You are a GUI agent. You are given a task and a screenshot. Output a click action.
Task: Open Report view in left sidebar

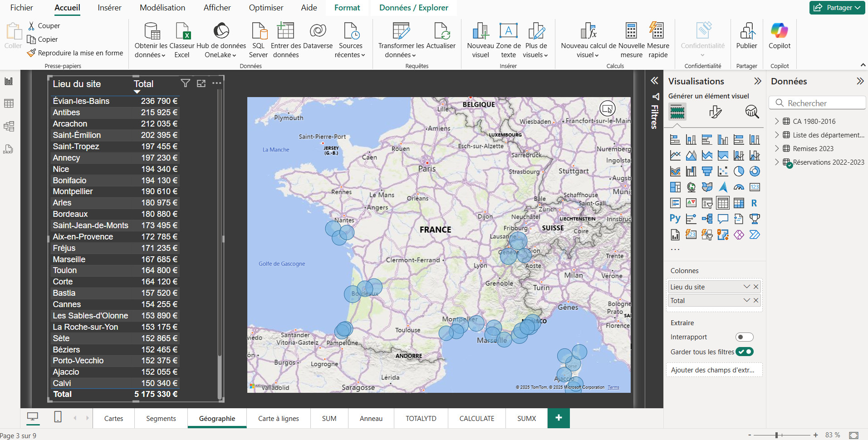[x=9, y=81]
